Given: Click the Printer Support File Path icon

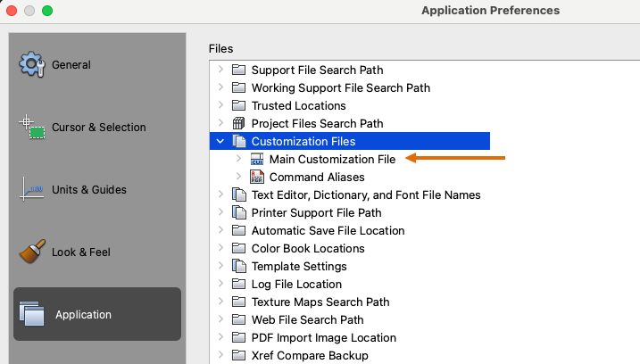Looking at the screenshot, I should tap(238, 212).
